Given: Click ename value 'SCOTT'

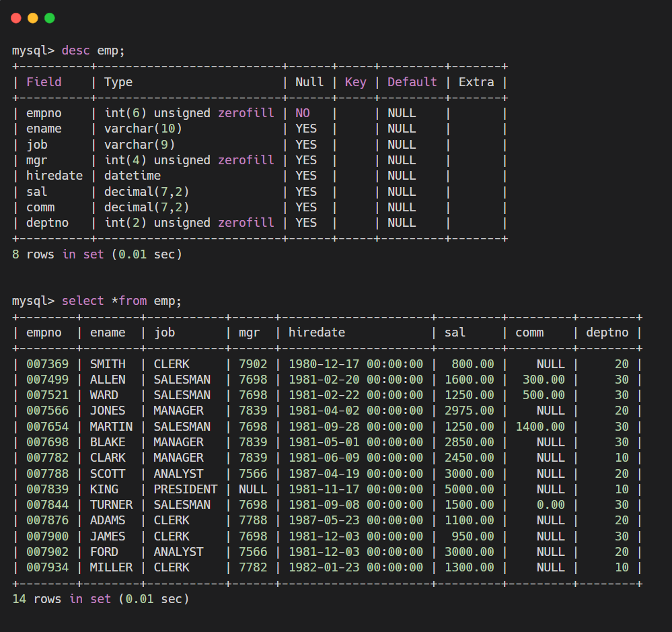Looking at the screenshot, I should pos(108,475).
